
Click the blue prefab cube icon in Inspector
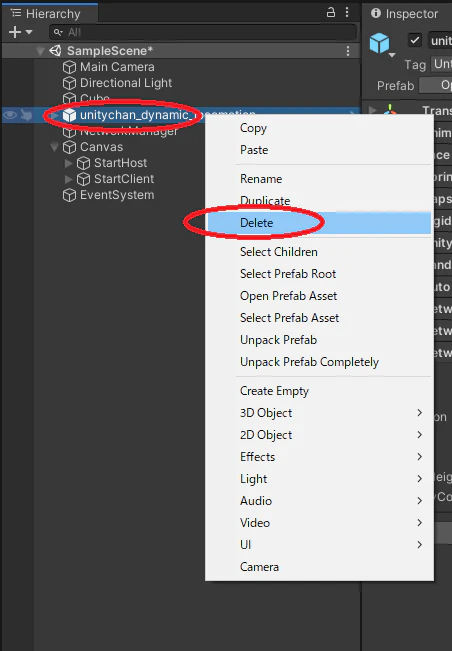[379, 43]
